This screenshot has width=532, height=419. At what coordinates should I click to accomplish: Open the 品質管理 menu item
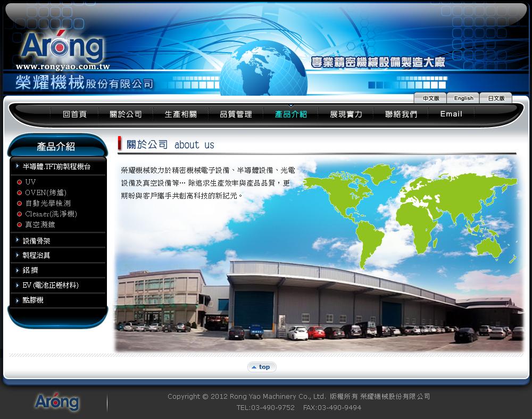click(236, 114)
